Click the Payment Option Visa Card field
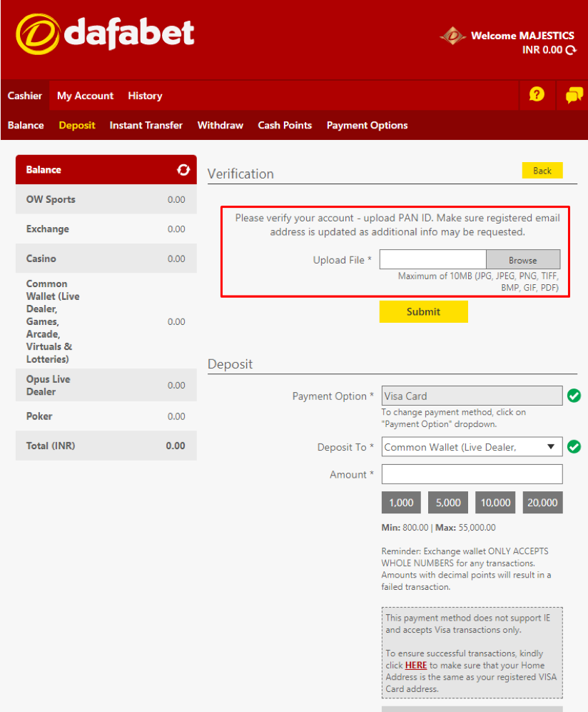Screen dimensions: 588x712 tap(472, 396)
